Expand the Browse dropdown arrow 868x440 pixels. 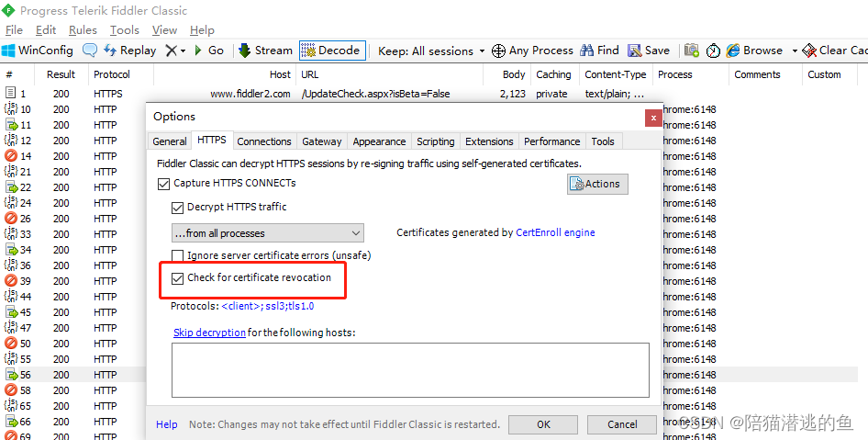tap(795, 51)
